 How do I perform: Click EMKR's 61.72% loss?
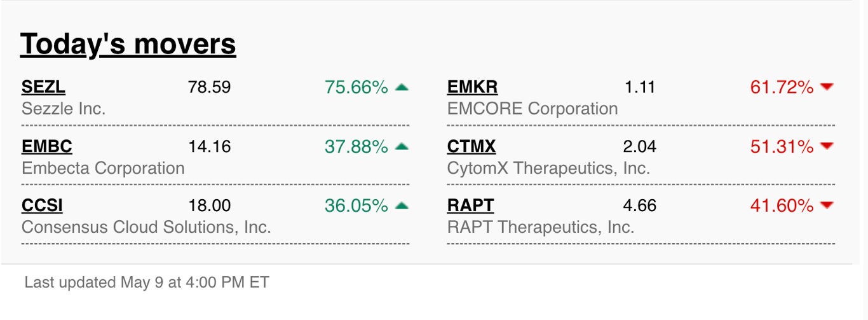[782, 87]
